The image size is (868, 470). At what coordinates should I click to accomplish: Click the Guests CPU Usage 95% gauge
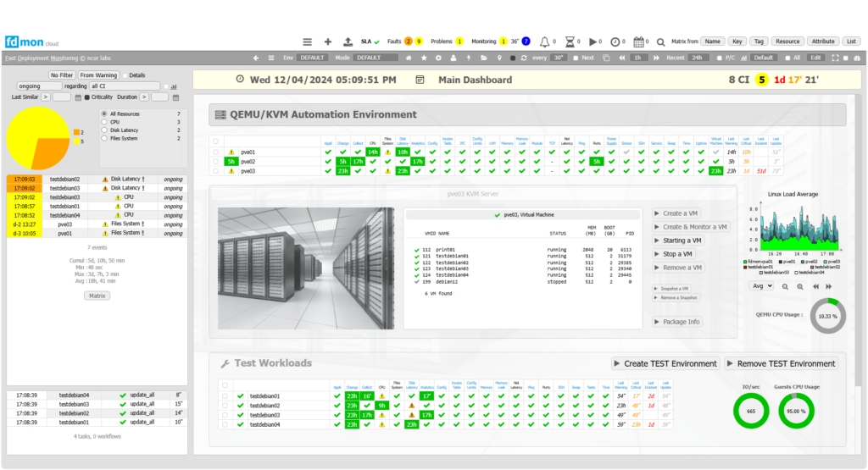pos(796,411)
